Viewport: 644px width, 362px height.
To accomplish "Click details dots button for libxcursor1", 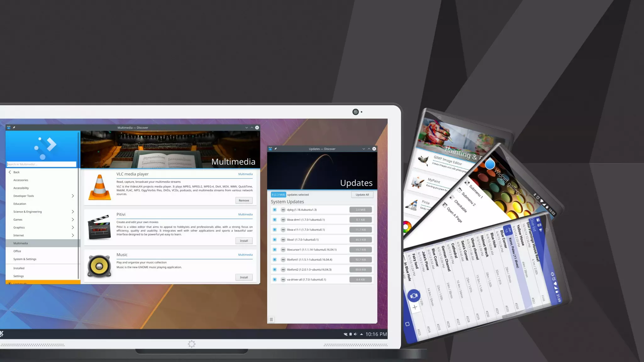I will [283, 250].
